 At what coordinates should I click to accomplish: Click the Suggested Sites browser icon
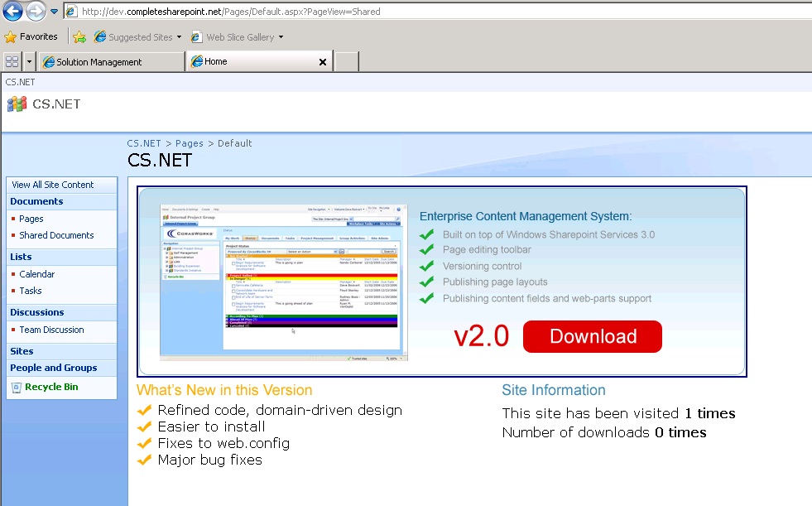click(100, 36)
